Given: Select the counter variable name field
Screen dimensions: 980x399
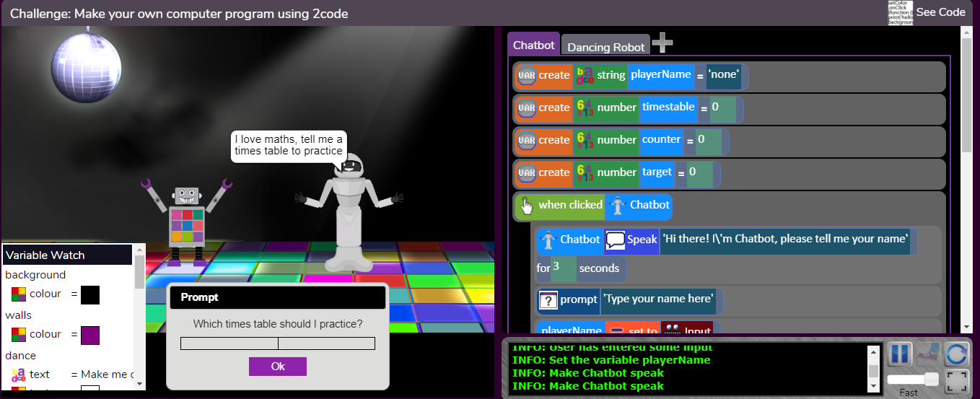Looking at the screenshot, I should [x=661, y=139].
